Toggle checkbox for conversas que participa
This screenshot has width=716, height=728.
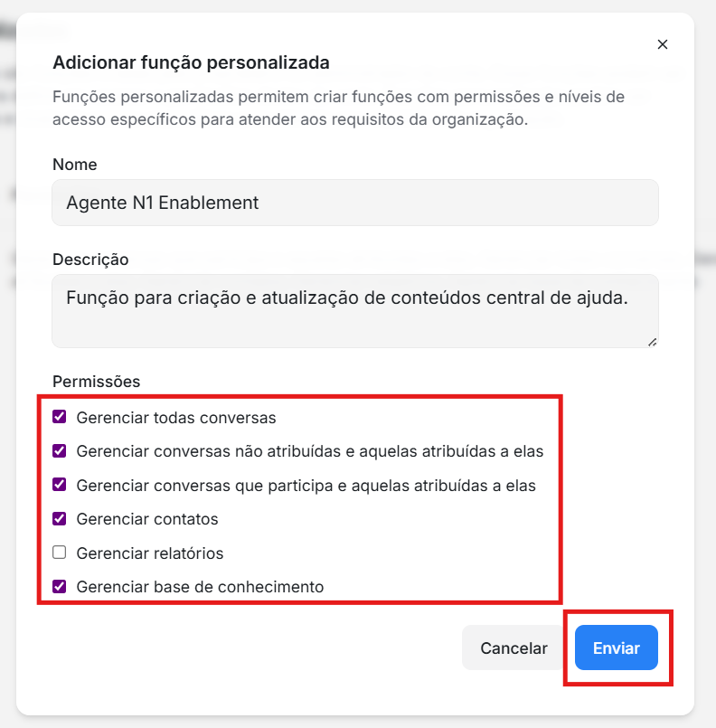point(60,485)
